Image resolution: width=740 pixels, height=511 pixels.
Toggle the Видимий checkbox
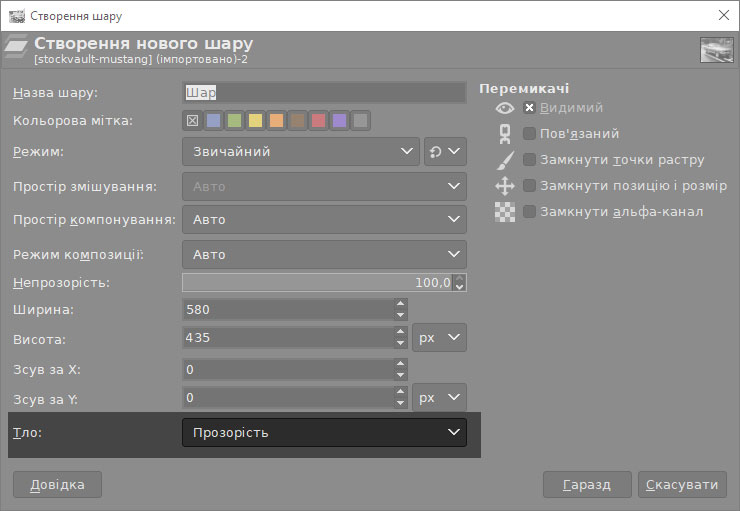click(529, 108)
